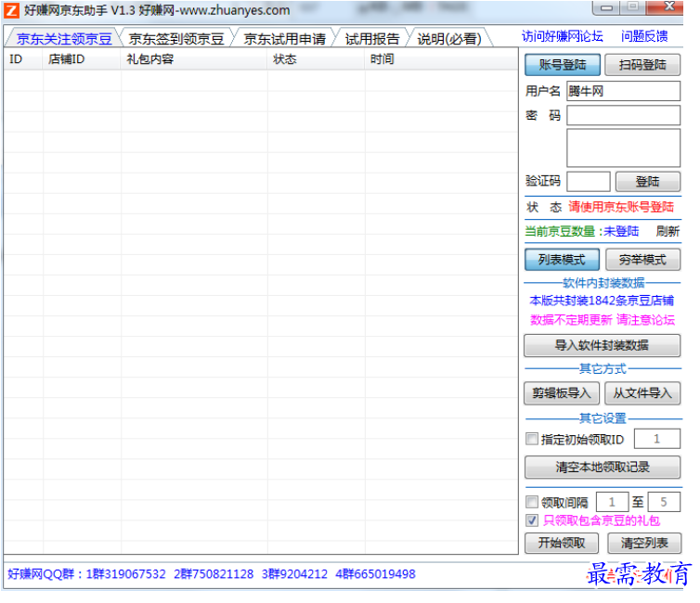Visit the 访问好赚网论坛 link
700x603 pixels.
point(563,36)
